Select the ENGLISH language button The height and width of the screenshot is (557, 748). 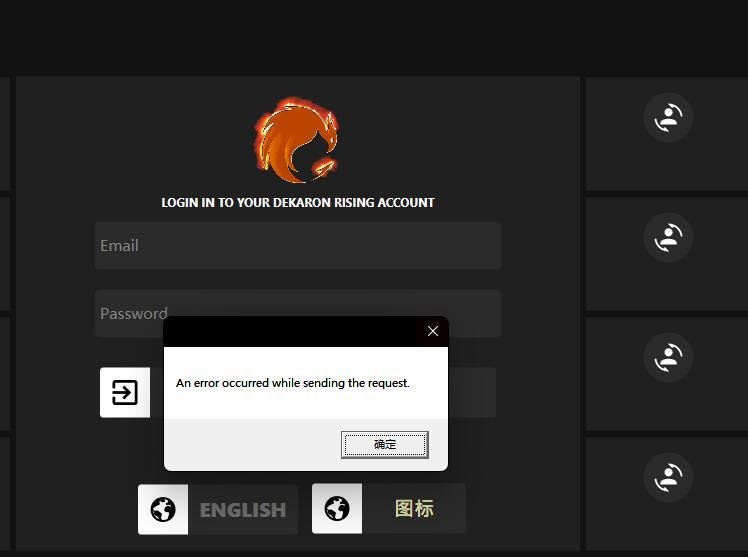(x=243, y=510)
